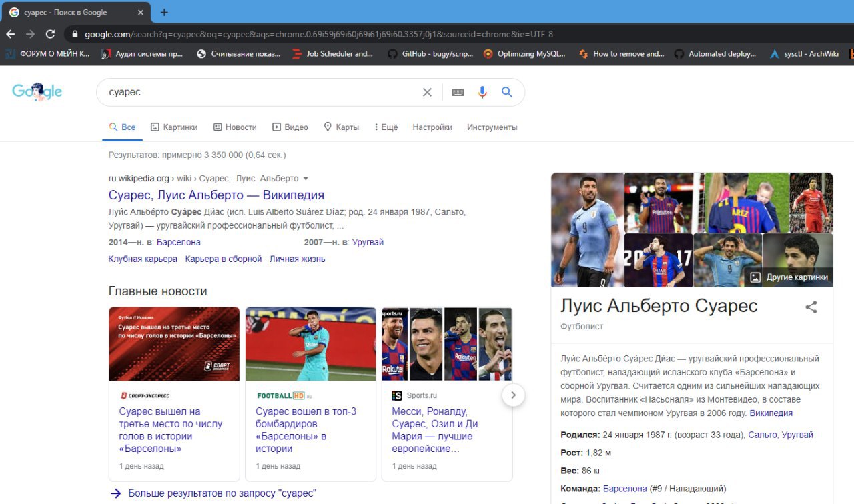Open the Sports.ru four-players thumbnail
The width and height of the screenshot is (854, 504).
coord(446,344)
